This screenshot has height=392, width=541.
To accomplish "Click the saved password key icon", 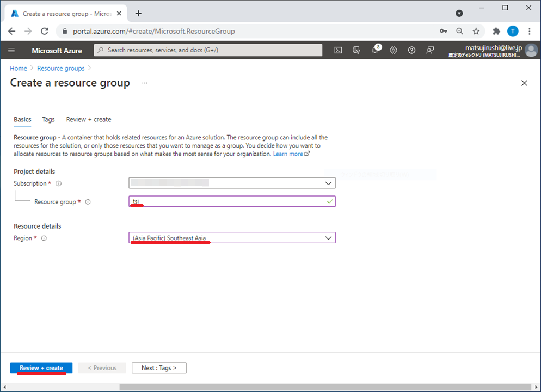I will [444, 31].
